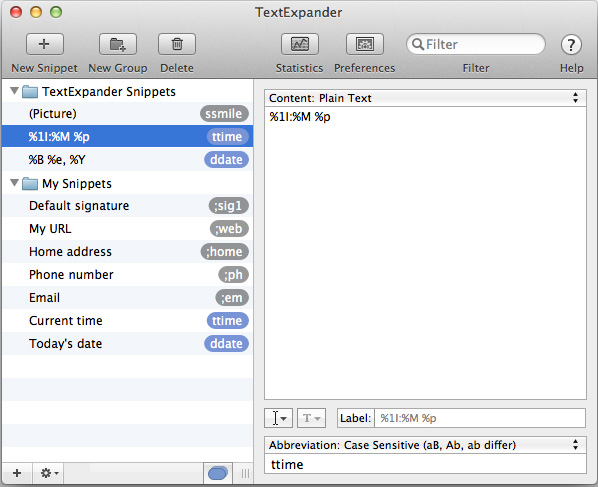Image resolution: width=598 pixels, height=487 pixels.
Task: Select the Current time snippet
Action: (x=127, y=320)
